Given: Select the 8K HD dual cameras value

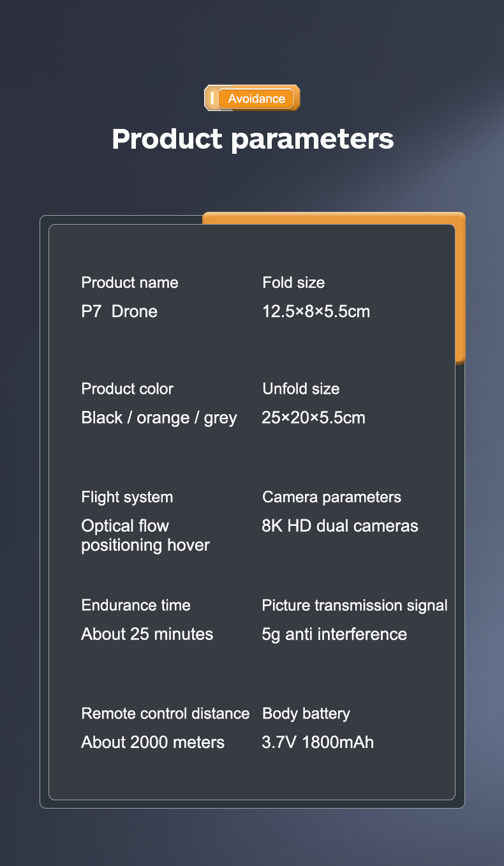Looking at the screenshot, I should (340, 526).
